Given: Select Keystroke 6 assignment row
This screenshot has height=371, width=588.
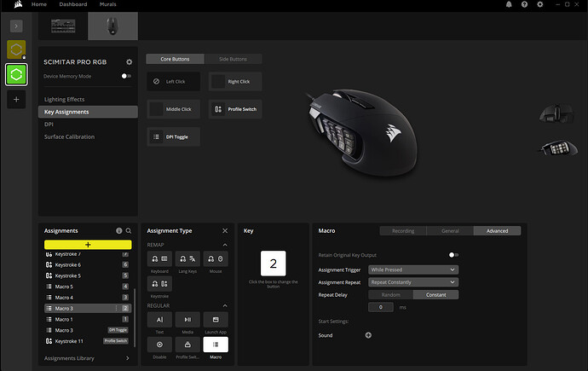Looking at the screenshot, I should [x=88, y=265].
